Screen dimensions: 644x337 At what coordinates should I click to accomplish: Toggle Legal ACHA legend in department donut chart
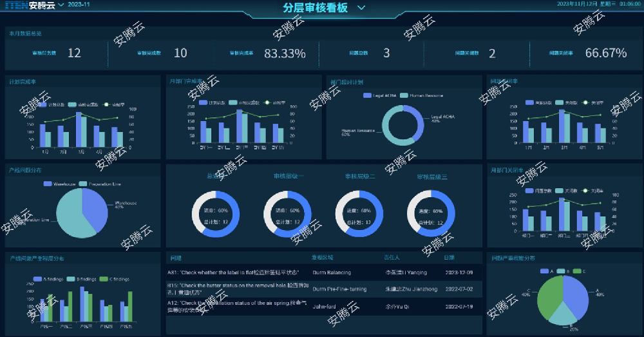(368, 95)
